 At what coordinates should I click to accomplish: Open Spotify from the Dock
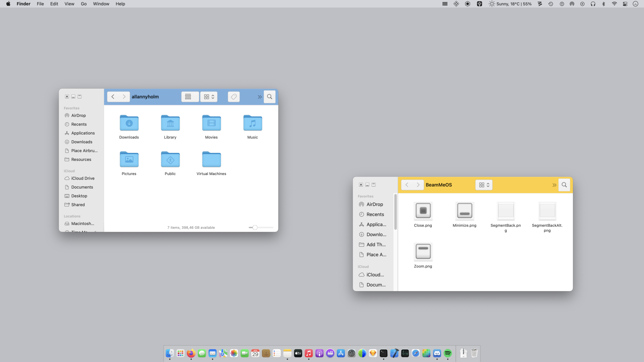[448, 353]
